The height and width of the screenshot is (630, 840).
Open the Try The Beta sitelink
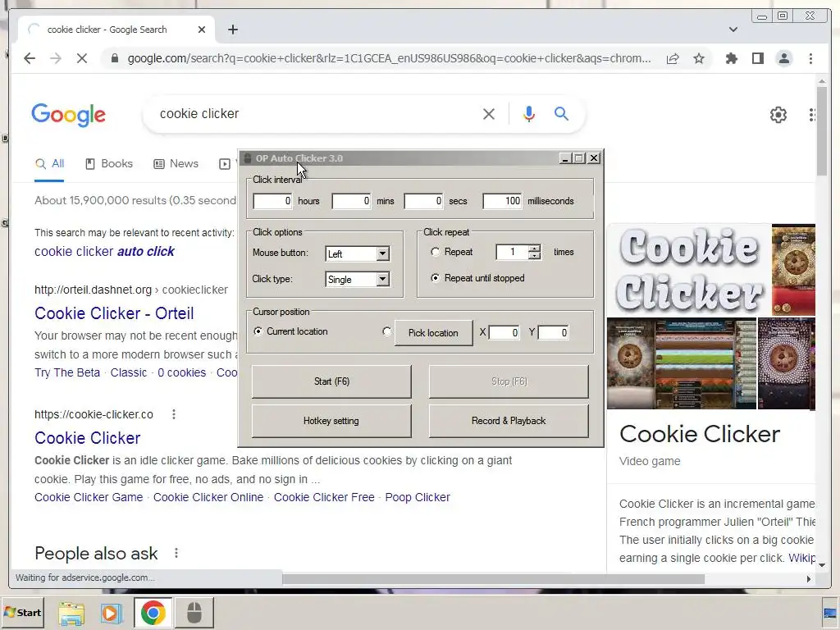pos(67,372)
